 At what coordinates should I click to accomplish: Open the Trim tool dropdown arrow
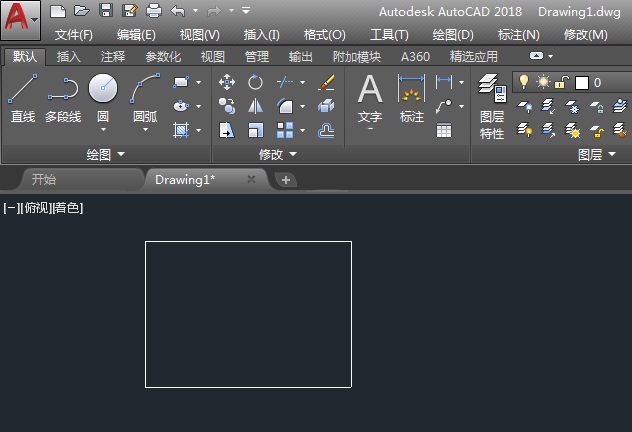pos(303,82)
